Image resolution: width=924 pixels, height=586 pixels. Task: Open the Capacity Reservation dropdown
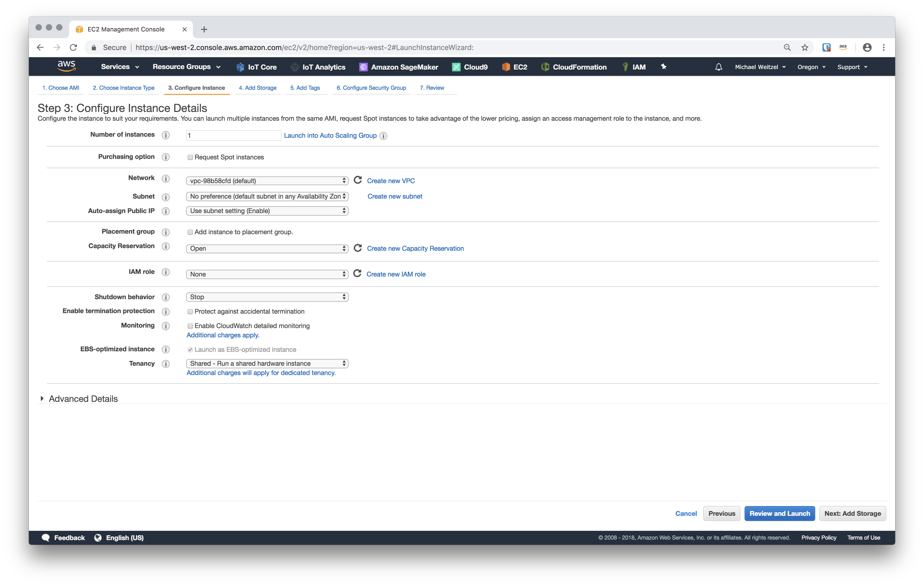point(267,248)
